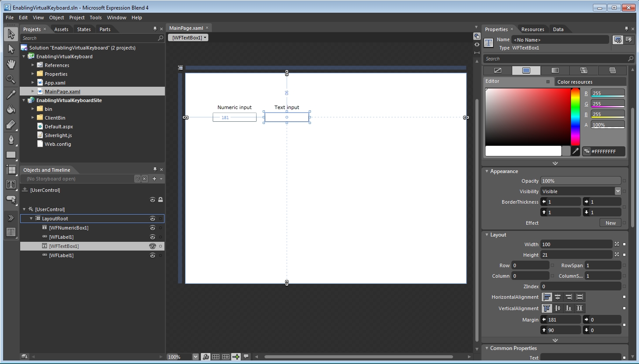
Task: Open the Object menu
Action: (56, 18)
